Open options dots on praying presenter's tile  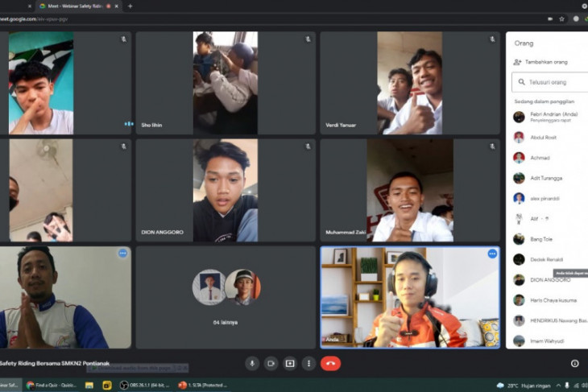tap(122, 254)
